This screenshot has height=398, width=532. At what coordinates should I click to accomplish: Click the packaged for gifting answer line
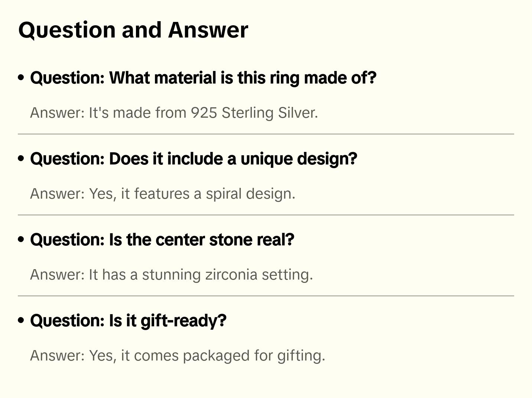(177, 356)
